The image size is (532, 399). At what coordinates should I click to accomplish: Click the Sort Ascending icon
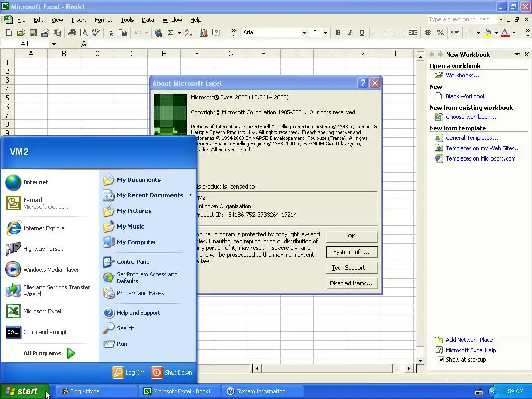tap(189, 33)
